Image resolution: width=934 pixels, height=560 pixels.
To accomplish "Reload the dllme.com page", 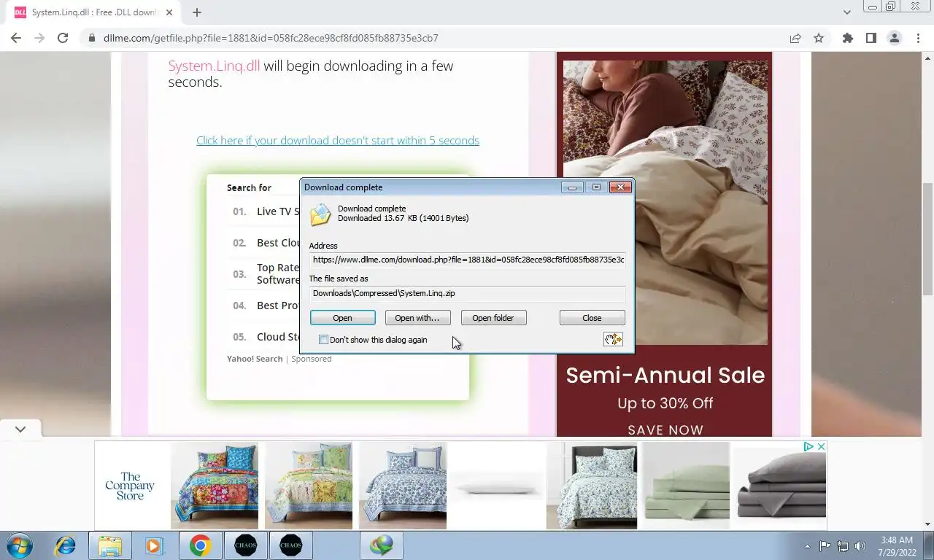I will 63,38.
